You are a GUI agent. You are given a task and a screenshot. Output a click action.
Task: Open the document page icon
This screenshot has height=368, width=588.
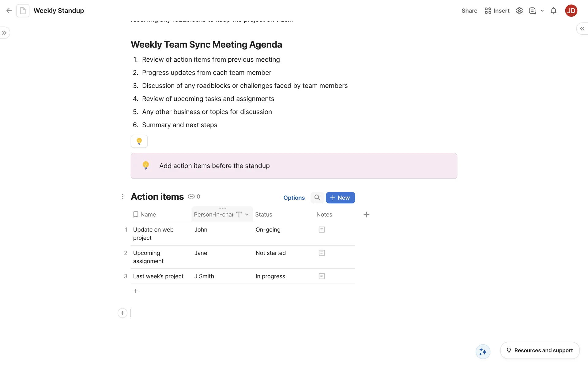(x=23, y=11)
